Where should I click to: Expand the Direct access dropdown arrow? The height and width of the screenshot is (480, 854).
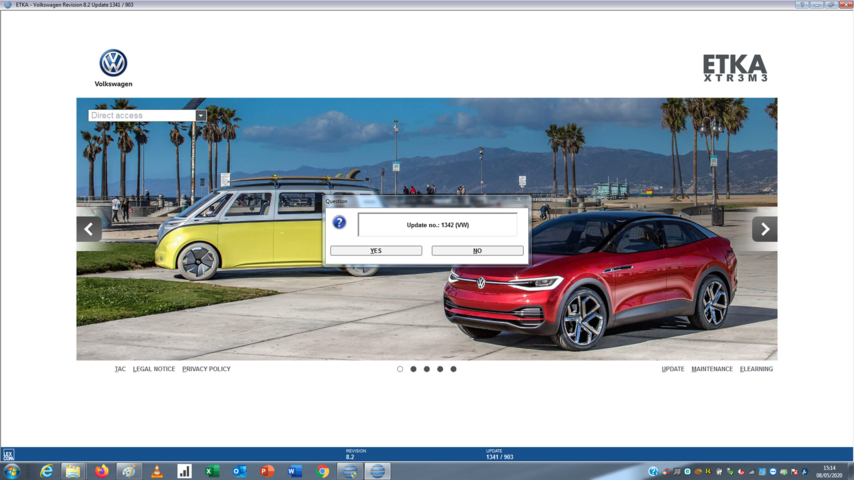201,116
